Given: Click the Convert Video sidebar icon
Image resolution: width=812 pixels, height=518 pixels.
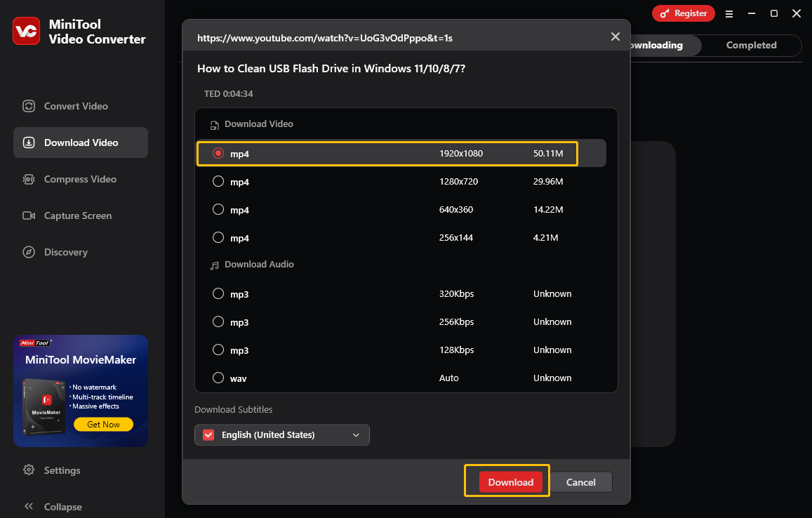Looking at the screenshot, I should click(x=29, y=106).
